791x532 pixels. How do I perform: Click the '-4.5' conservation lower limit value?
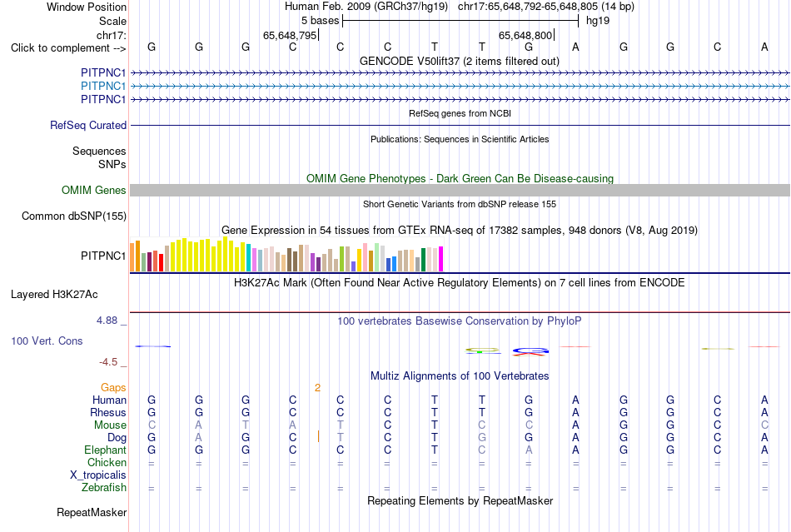[108, 362]
